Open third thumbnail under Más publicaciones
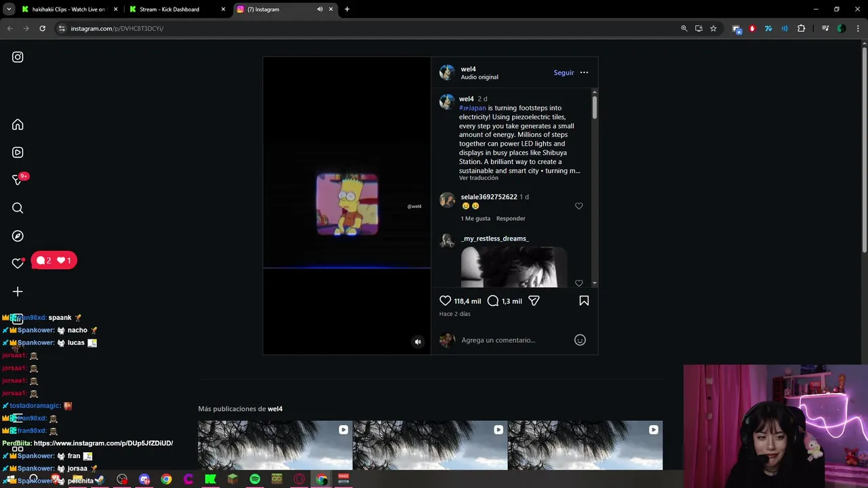Viewport: 868px width, 488px height. point(585,445)
